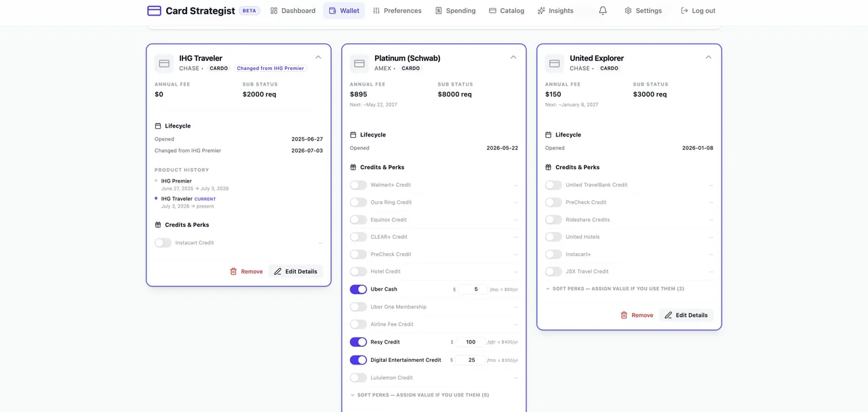The width and height of the screenshot is (868, 412).
Task: Enable the Platinum PreCheck Credit toggle
Action: point(359,255)
